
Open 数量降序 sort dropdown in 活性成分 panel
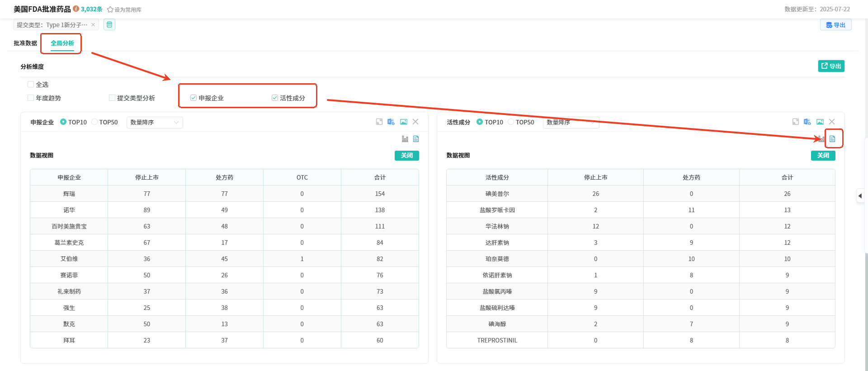(571, 122)
